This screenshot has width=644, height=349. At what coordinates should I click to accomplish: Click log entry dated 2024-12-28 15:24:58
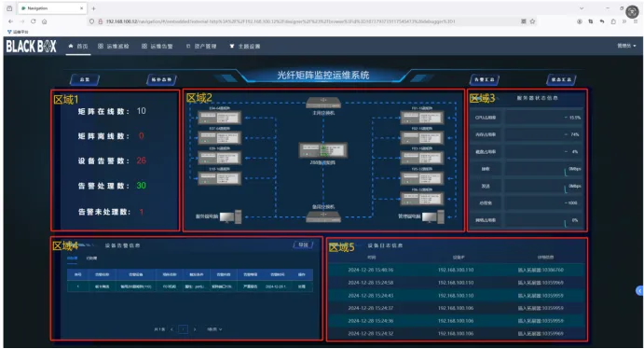point(457,283)
